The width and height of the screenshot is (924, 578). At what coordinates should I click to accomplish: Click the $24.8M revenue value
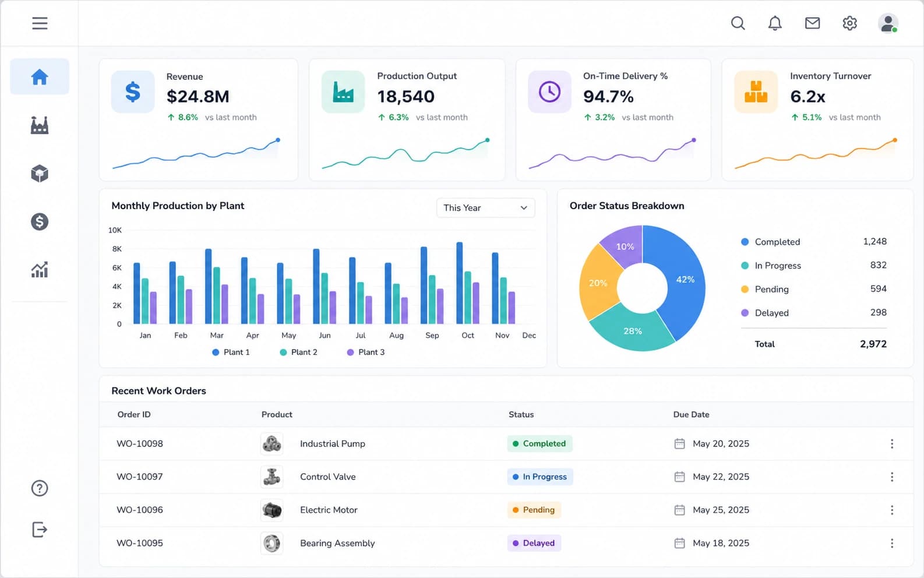pos(198,96)
